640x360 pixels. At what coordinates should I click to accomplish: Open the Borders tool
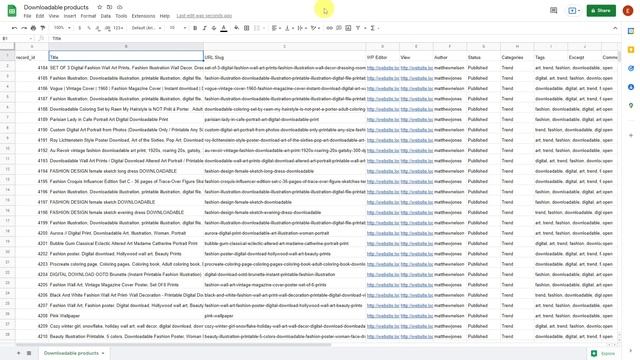(x=247, y=28)
